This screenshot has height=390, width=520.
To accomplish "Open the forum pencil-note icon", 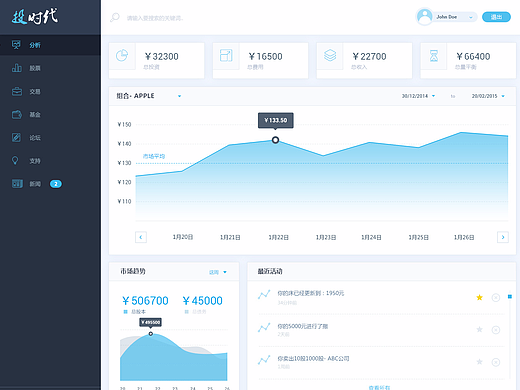I will point(16,137).
